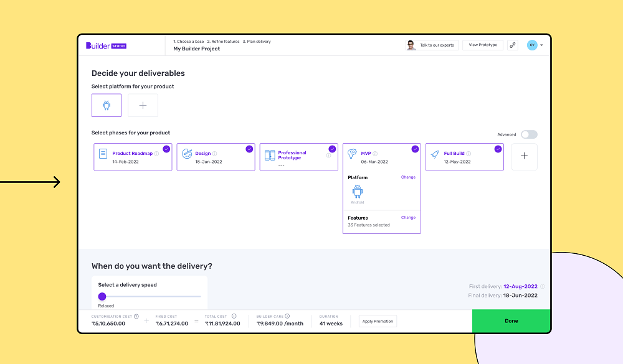Image resolution: width=623 pixels, height=364 pixels.
Task: Click the MVP lightbulb icon
Action: pos(352,154)
